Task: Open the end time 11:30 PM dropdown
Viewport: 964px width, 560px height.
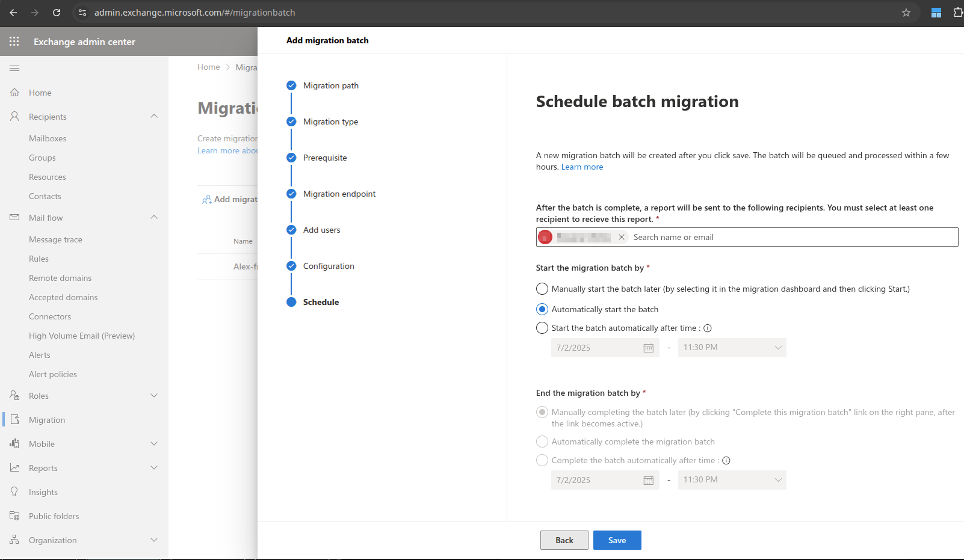Action: (x=732, y=480)
